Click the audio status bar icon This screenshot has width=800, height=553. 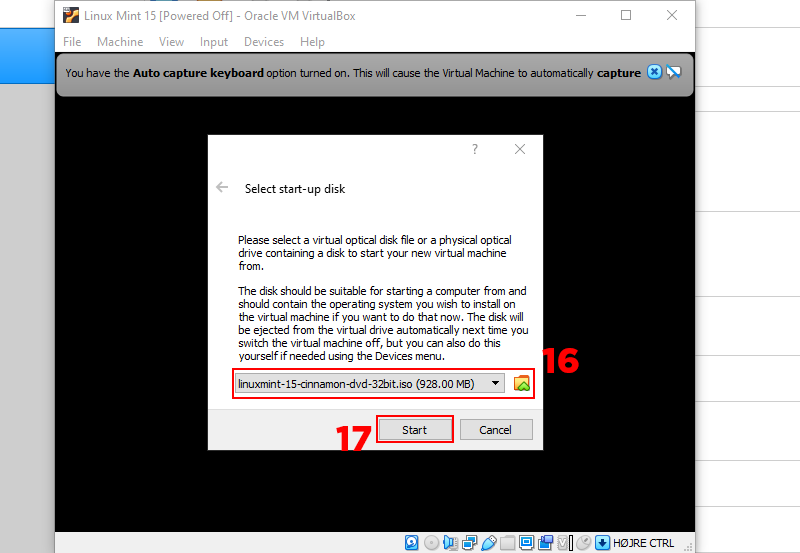click(x=451, y=543)
